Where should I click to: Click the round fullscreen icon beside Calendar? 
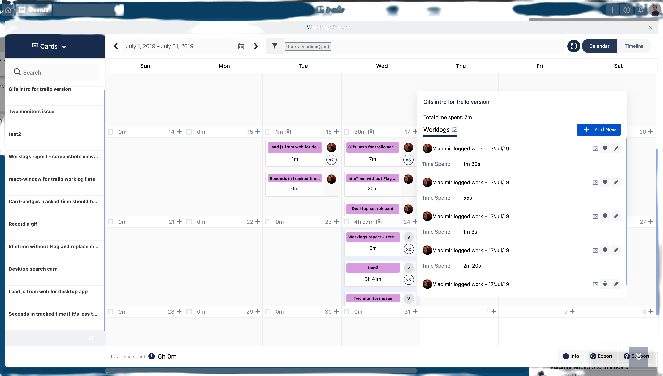click(573, 46)
